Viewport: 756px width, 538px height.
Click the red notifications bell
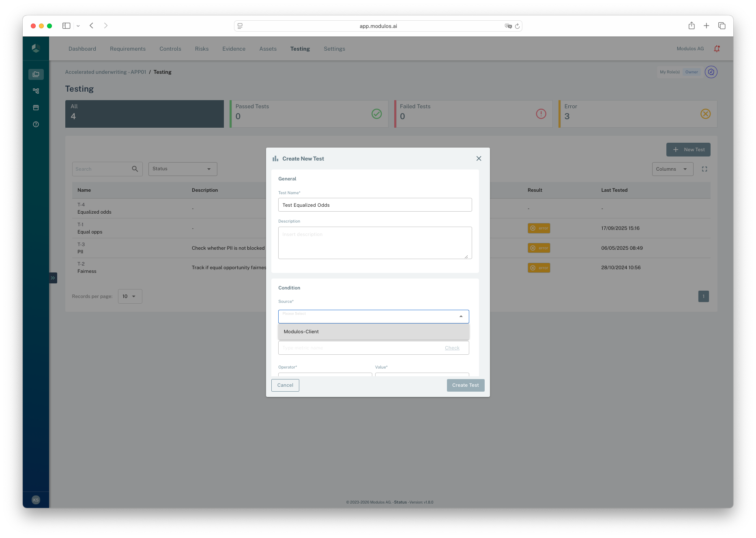click(x=716, y=48)
